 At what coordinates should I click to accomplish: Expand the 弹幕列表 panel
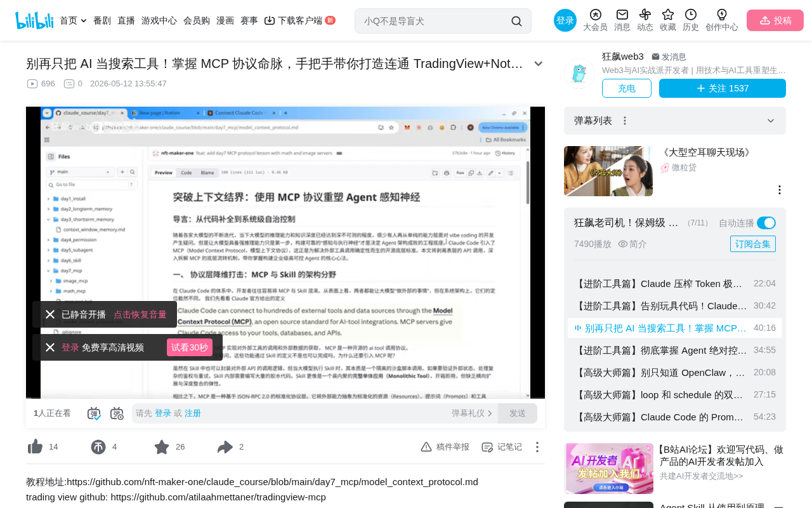tap(771, 121)
